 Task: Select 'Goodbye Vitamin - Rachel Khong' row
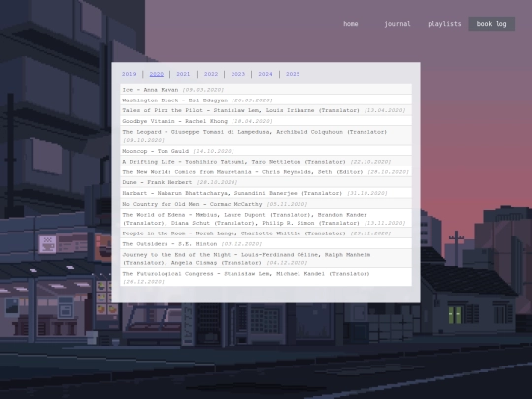266,121
